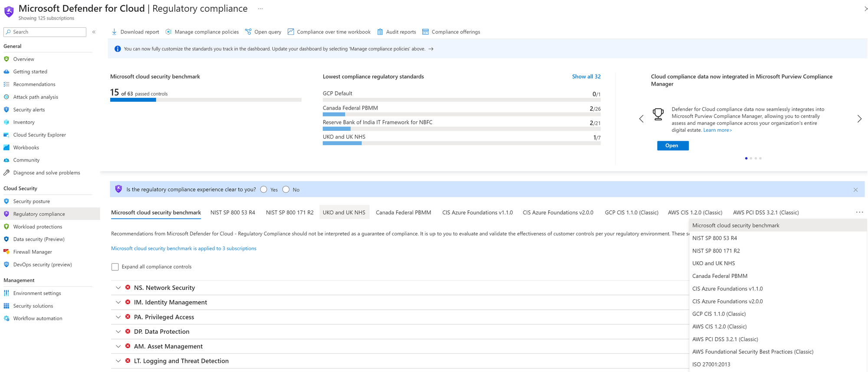Expand NS. Network Security control chevron
The height and width of the screenshot is (372, 868).
[x=118, y=288]
